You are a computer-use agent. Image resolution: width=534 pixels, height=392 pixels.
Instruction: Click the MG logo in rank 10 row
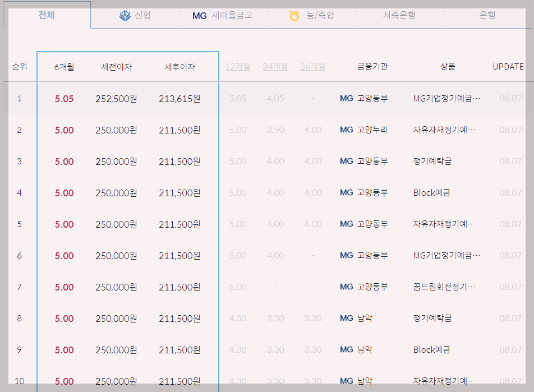[346, 381]
